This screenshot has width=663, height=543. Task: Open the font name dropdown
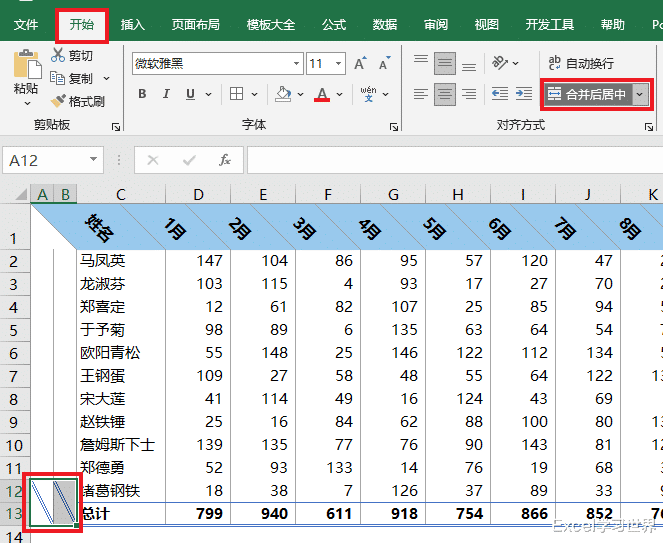click(297, 64)
